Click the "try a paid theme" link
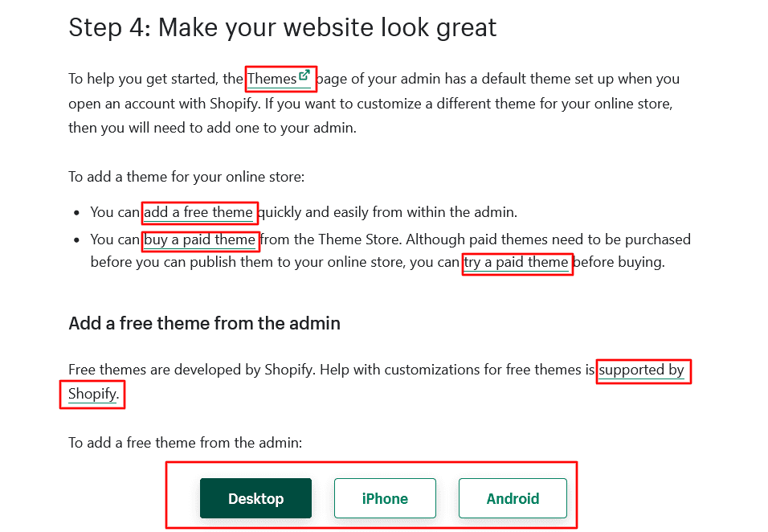 point(517,263)
